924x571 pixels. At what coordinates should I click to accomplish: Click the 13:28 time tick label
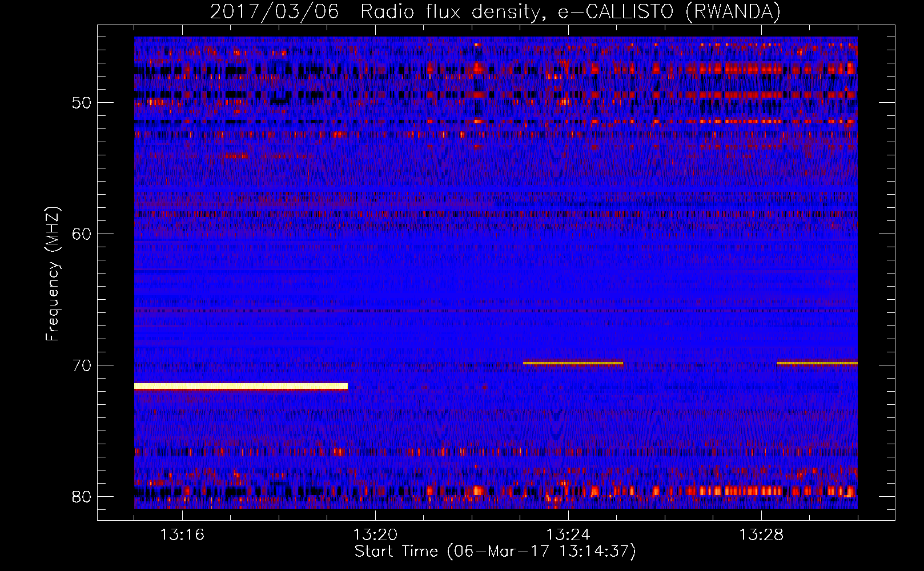coord(761,534)
